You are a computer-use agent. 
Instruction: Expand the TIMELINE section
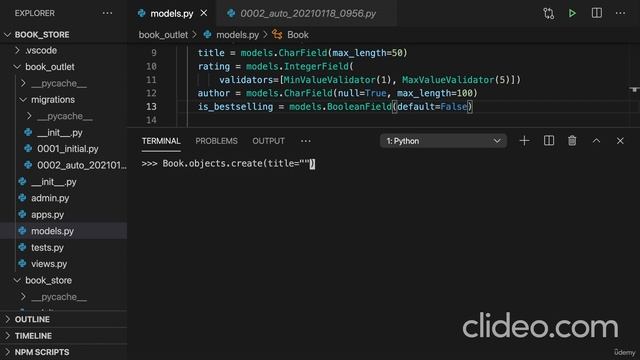pos(33,336)
